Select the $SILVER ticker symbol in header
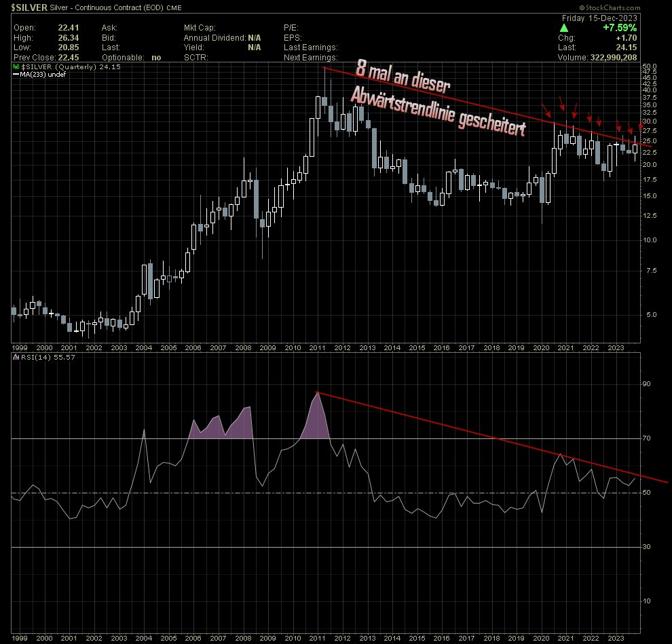The image size is (672, 644). [x=29, y=7]
